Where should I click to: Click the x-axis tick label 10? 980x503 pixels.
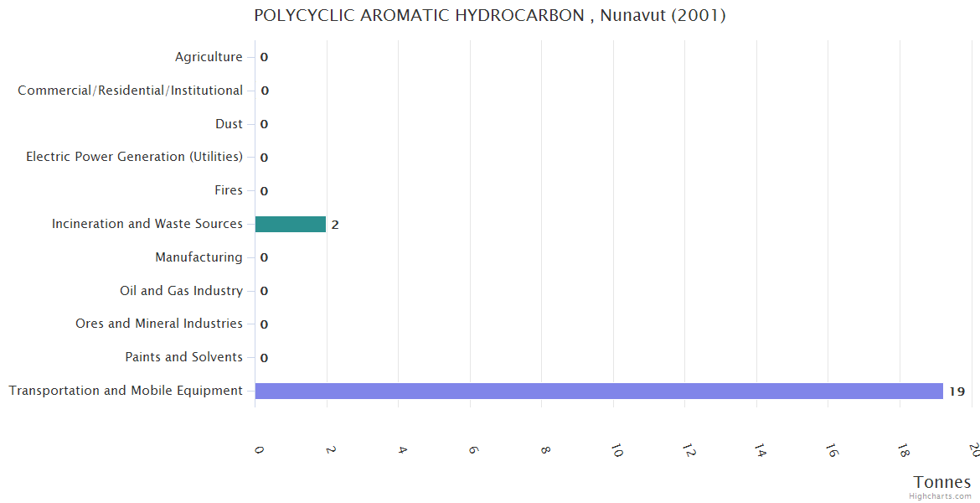[616, 450]
